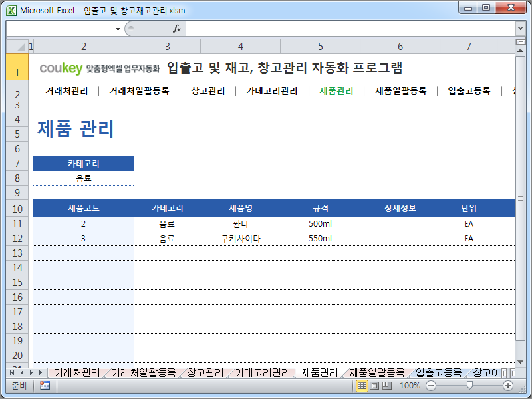Image resolution: width=532 pixels, height=399 pixels.
Task: Click the coukey logo
Action: point(61,68)
